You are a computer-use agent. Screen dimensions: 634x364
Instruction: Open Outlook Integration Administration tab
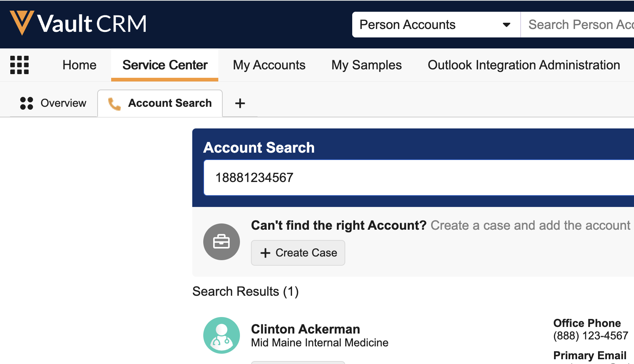524,65
